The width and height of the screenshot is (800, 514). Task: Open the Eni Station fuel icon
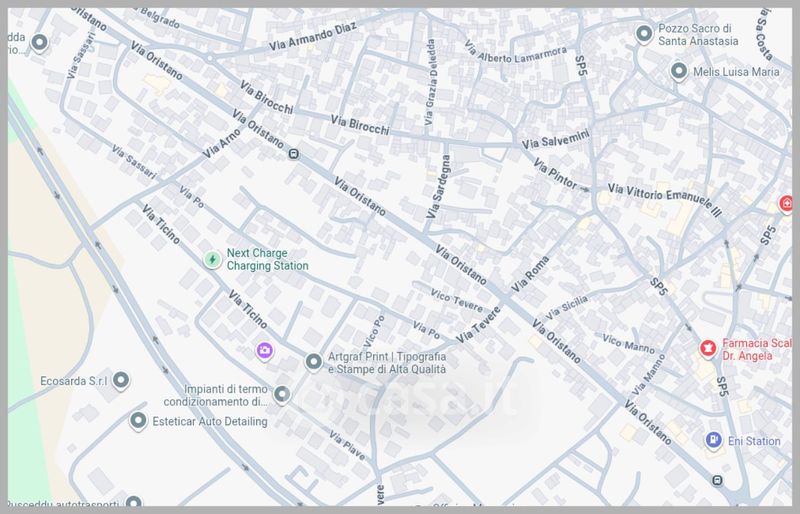click(712, 440)
